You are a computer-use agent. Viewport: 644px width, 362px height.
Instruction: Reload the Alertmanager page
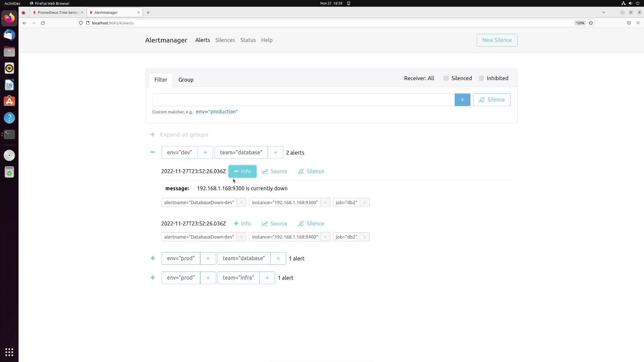(43, 23)
